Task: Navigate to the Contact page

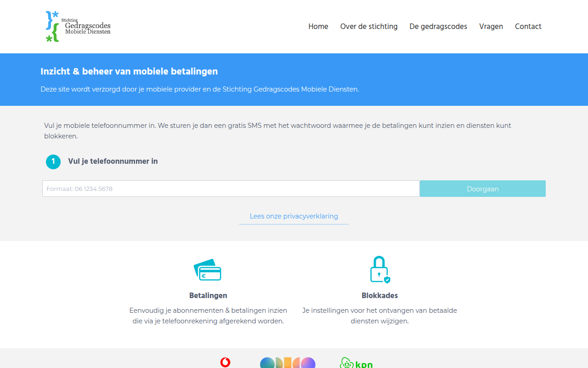Action: coord(528,27)
